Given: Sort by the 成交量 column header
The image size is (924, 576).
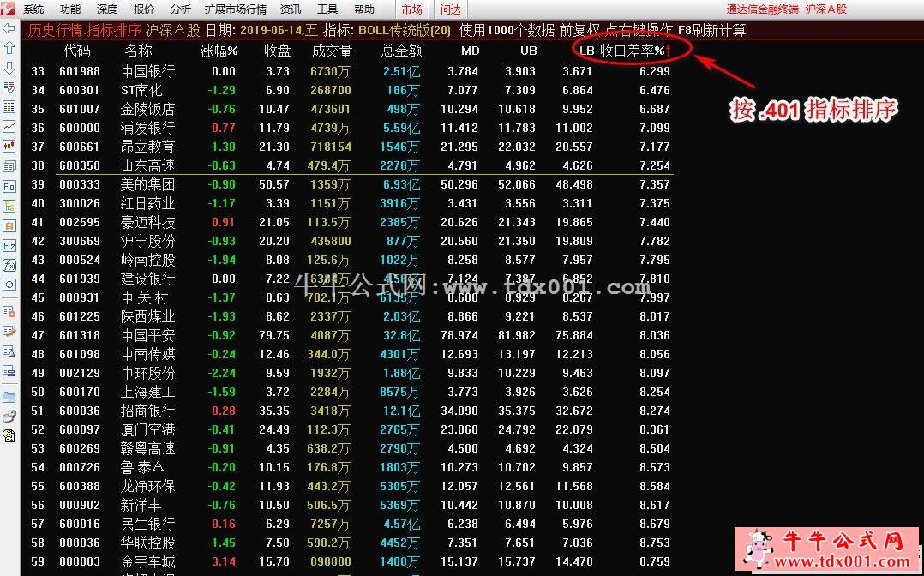Looking at the screenshot, I should pyautogui.click(x=332, y=51).
